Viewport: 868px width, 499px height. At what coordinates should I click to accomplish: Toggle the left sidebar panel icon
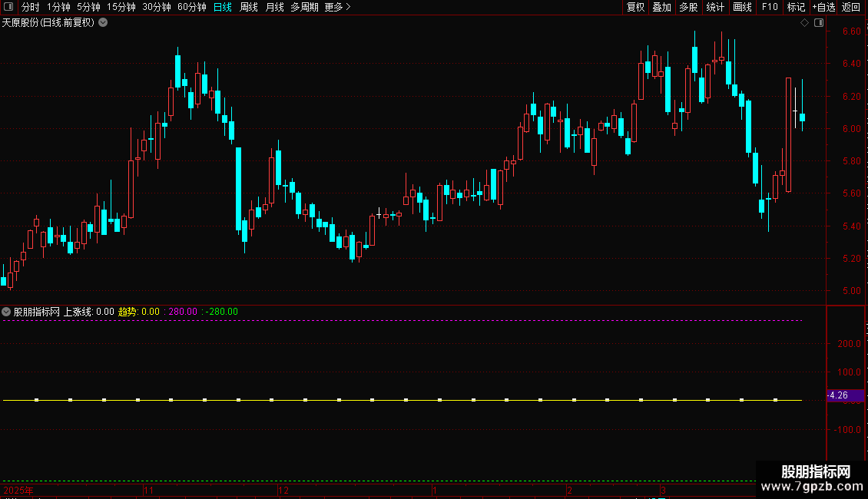[x=8, y=7]
